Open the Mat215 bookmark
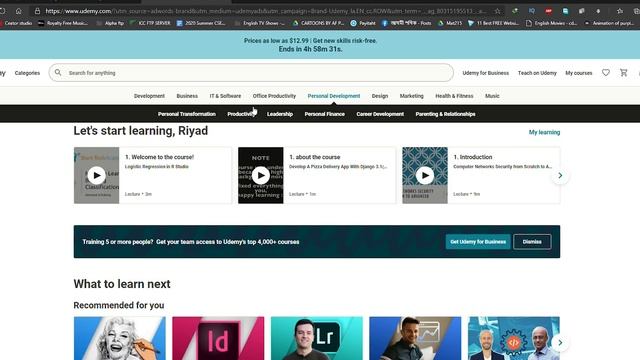This screenshot has width=640, height=360. coord(450,23)
